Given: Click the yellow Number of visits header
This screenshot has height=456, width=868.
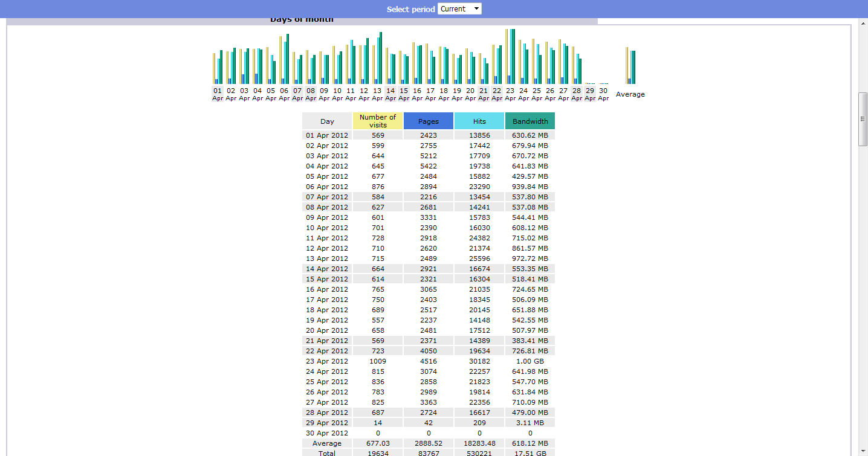Looking at the screenshot, I should click(x=378, y=121).
